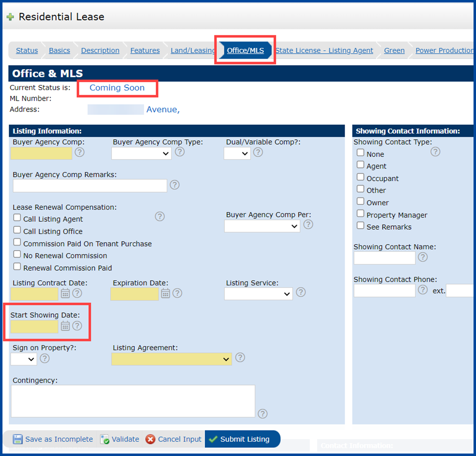Open the Listing Agreement dropdown

pyautogui.click(x=172, y=359)
